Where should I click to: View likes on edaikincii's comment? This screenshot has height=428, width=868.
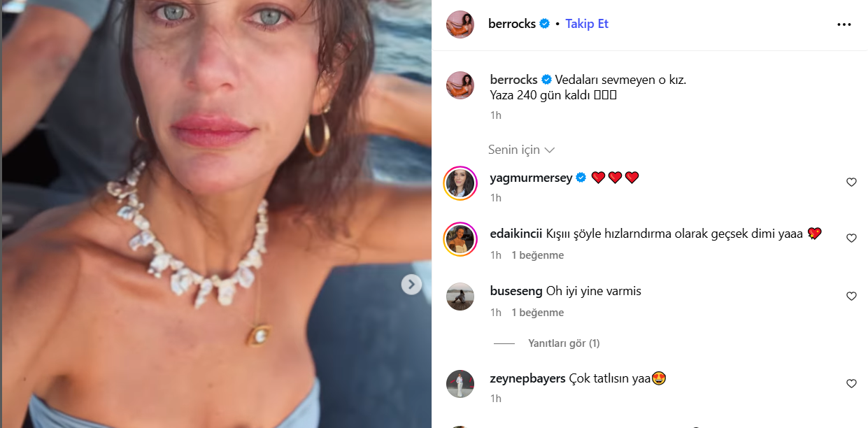537,255
